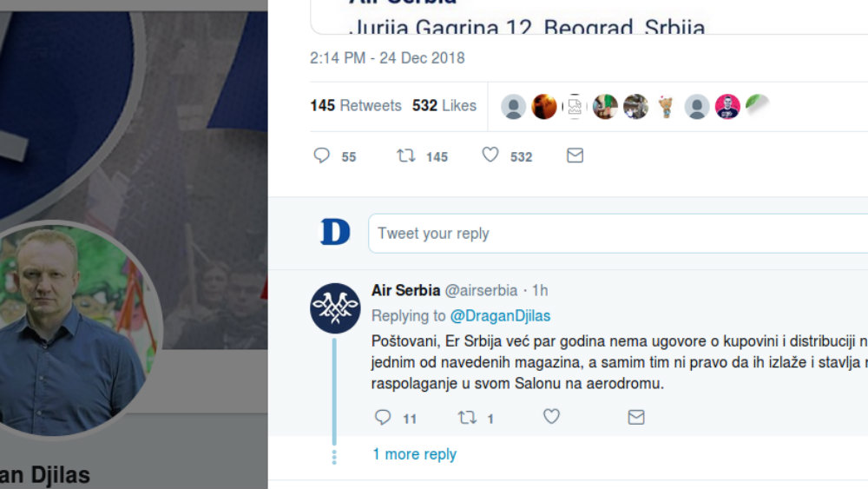868x489 pixels.
Task: Open the '2:14 PM - 24 Dec 2018' timestamp
Action: coord(387,58)
